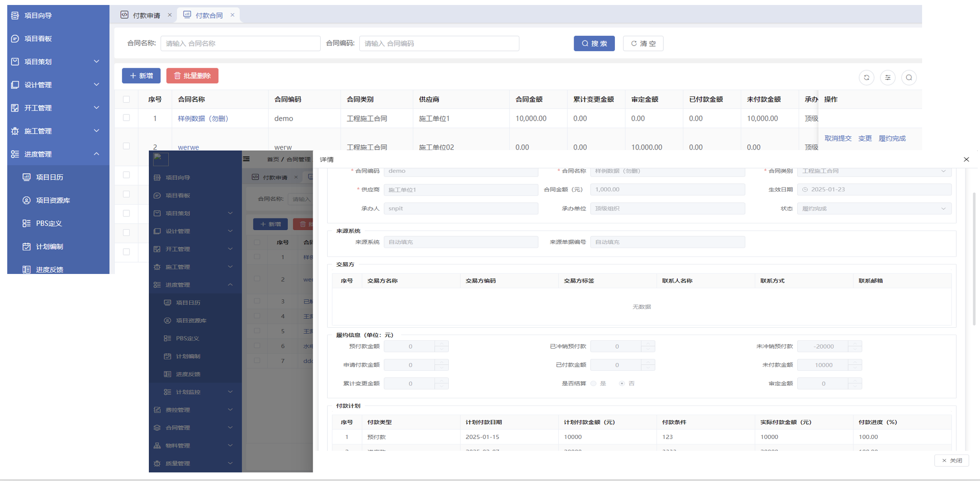The width and height of the screenshot is (980, 481).
Task: Click the blue 搜索 button
Action: (x=594, y=43)
